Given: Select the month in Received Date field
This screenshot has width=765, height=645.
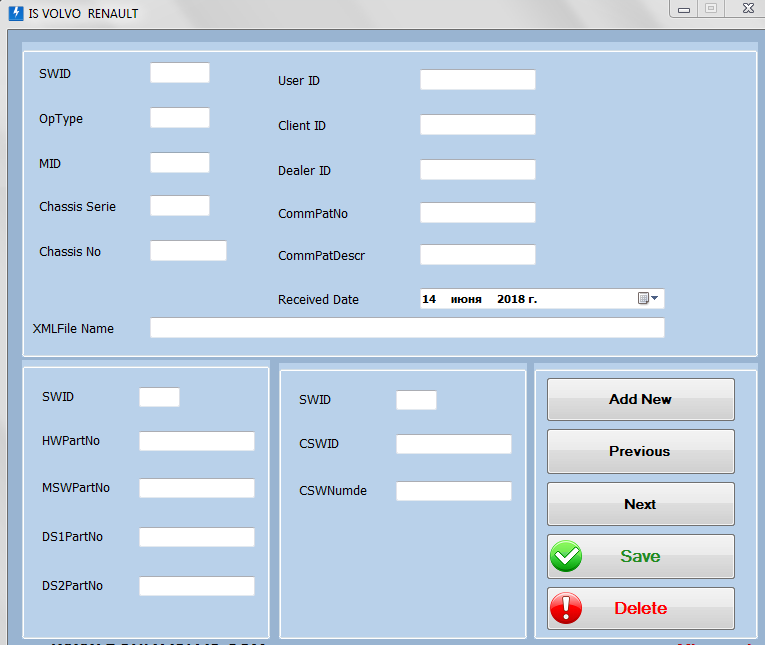Looking at the screenshot, I should click(x=466, y=299).
